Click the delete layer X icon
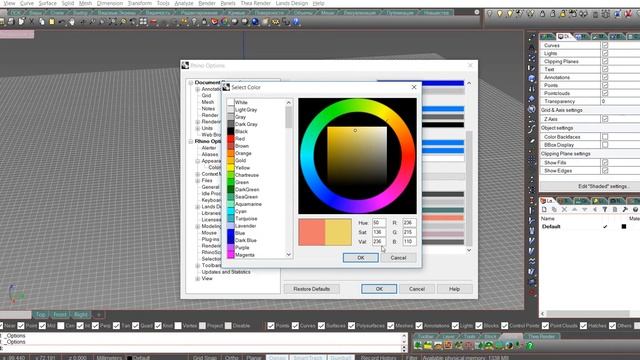640x360 pixels. coord(564,209)
